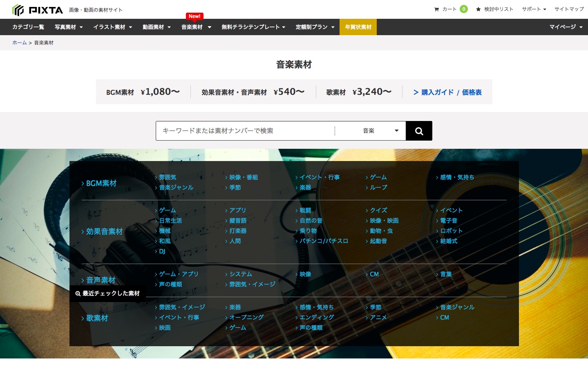Open the BGM素材 category
Image resolution: width=588 pixels, height=365 pixels.
(101, 183)
